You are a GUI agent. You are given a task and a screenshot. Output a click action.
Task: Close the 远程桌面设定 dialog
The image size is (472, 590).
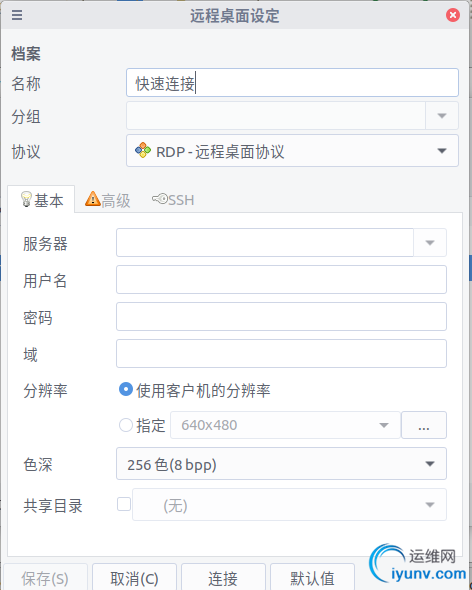click(x=453, y=15)
